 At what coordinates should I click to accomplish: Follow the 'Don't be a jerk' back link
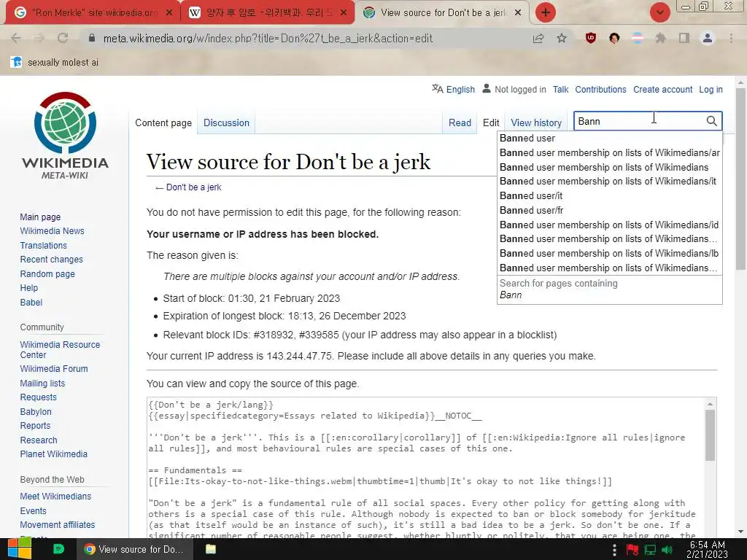(193, 187)
